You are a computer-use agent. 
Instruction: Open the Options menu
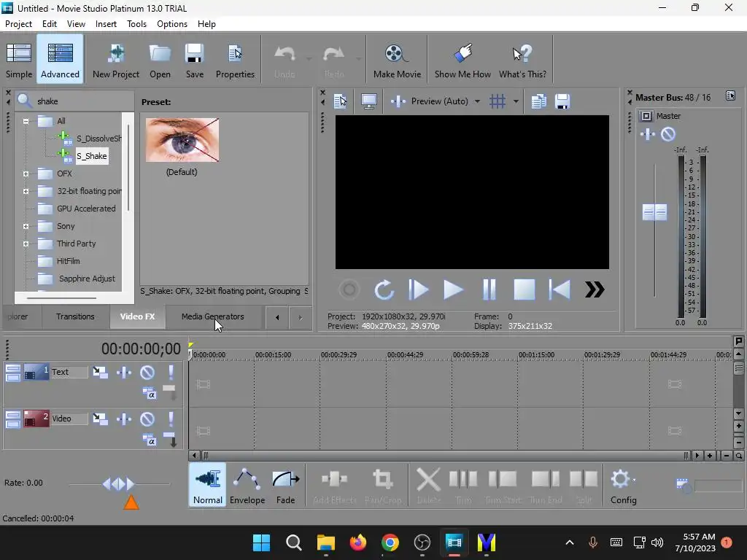point(172,24)
